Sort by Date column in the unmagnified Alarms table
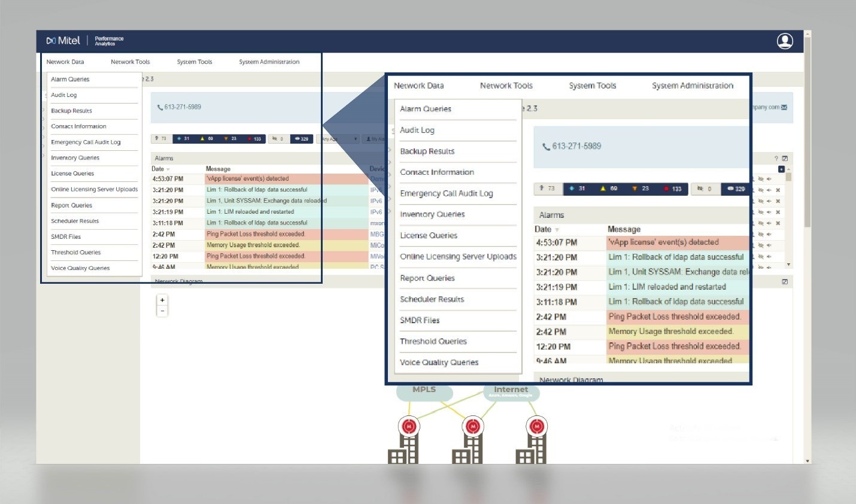 coord(161,169)
